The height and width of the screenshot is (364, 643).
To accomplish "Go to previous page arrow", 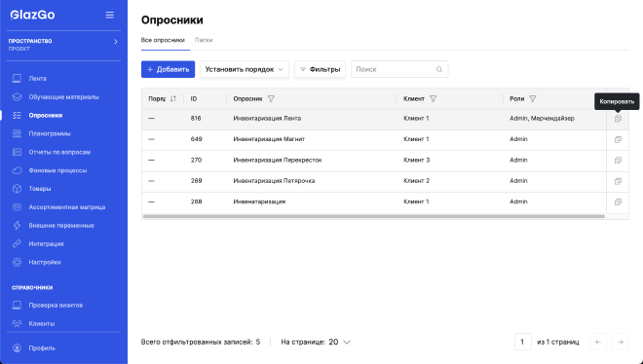I will click(598, 342).
